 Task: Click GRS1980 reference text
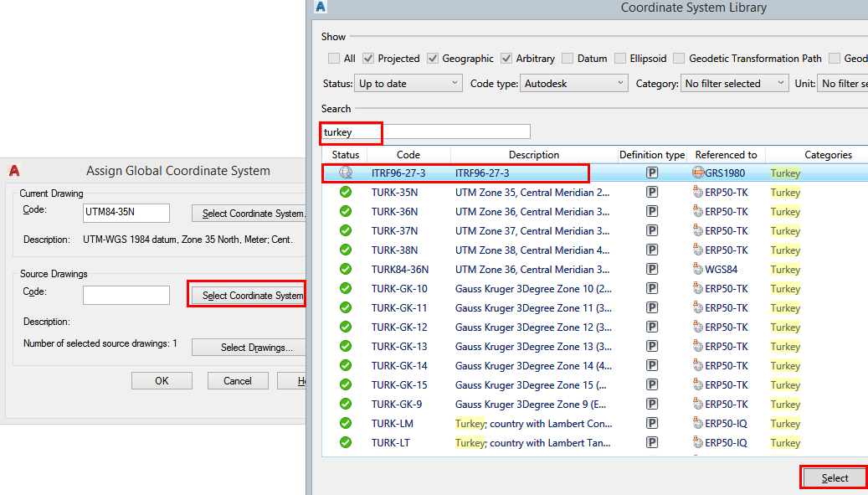coord(725,173)
